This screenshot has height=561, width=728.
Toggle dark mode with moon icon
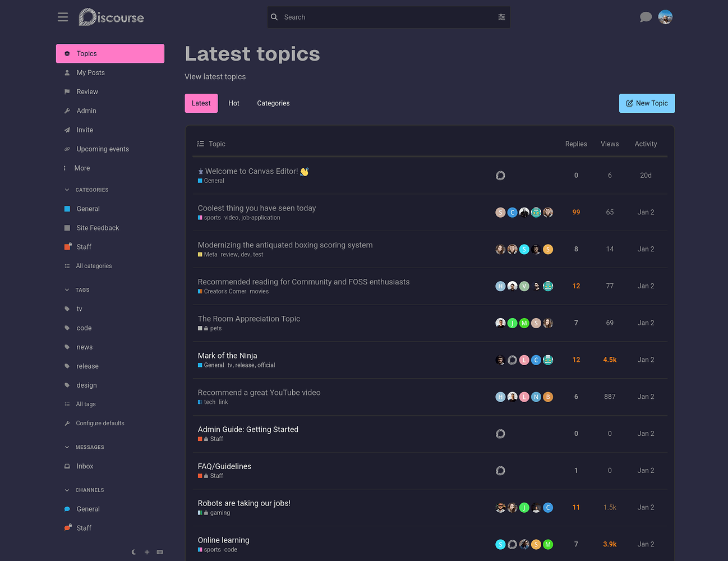134,552
